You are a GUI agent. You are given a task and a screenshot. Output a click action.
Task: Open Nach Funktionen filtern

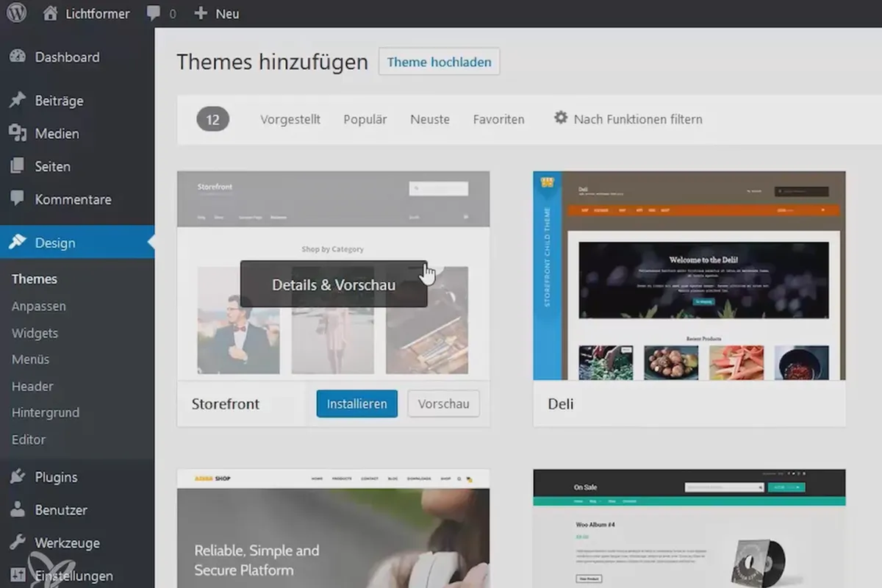pos(638,119)
